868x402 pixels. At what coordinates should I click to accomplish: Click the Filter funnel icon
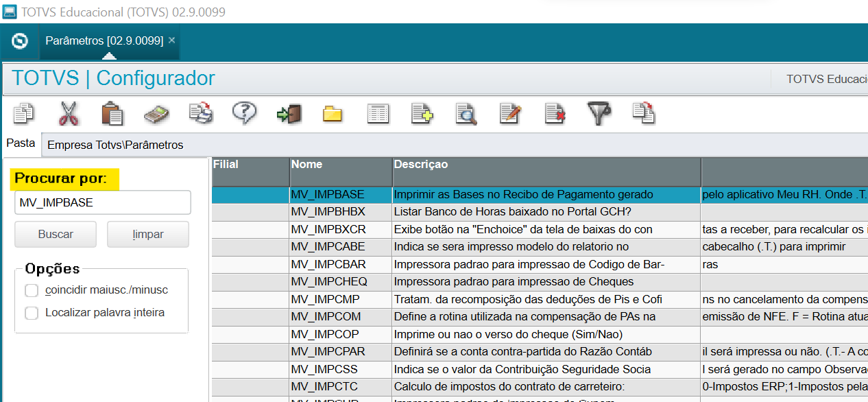click(599, 113)
